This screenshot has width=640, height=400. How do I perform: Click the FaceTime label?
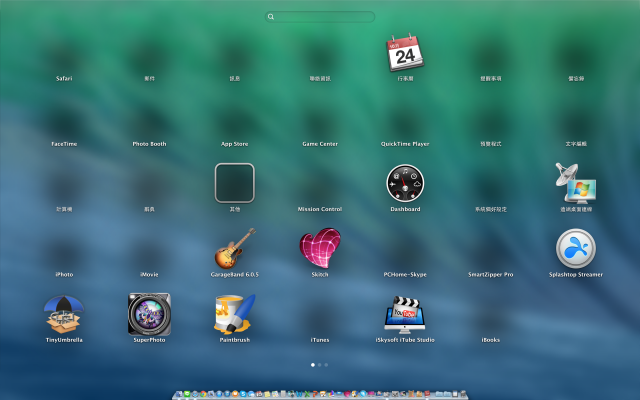click(x=64, y=144)
